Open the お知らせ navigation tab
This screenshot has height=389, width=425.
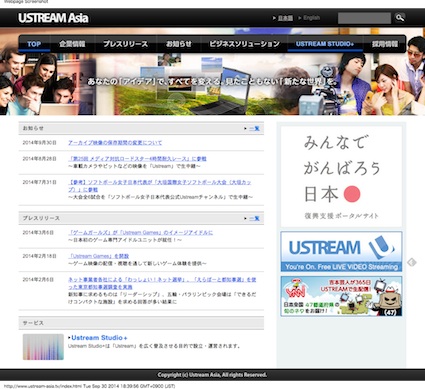pyautogui.click(x=179, y=44)
